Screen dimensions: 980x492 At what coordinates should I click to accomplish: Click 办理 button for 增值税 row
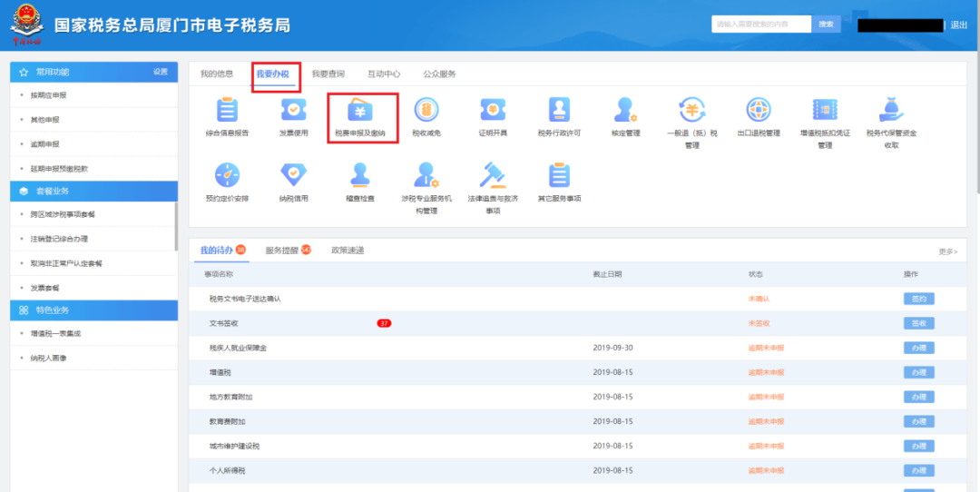[918, 372]
